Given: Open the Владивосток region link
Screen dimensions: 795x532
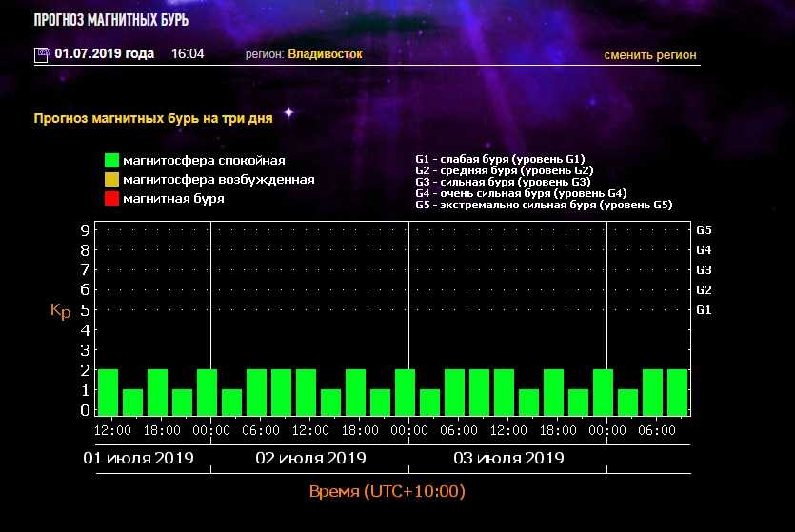Looking at the screenshot, I should pyautogui.click(x=325, y=54).
